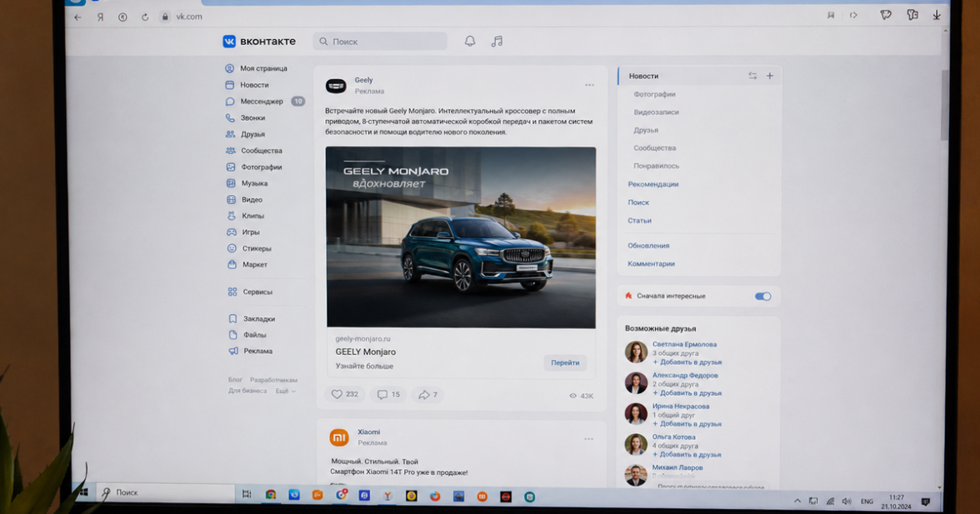Screen dimensions: 980x514
Task: Select Сообщества filter in right panel
Action: [x=654, y=148]
